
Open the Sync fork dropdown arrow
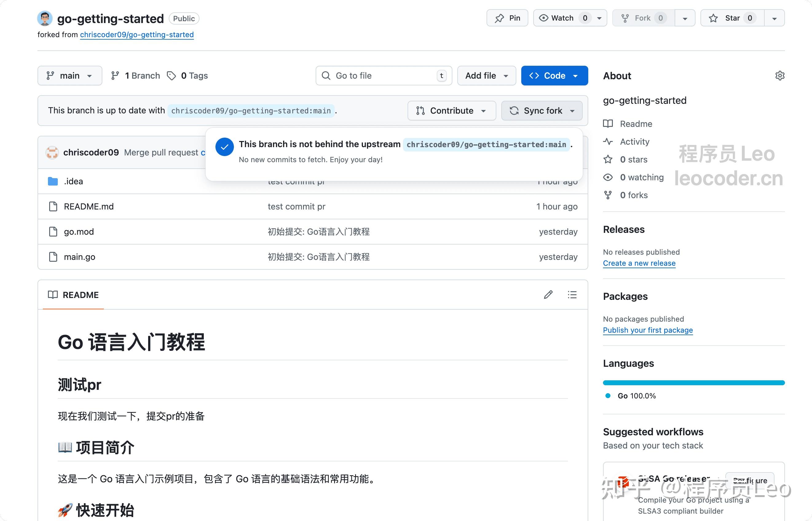572,111
